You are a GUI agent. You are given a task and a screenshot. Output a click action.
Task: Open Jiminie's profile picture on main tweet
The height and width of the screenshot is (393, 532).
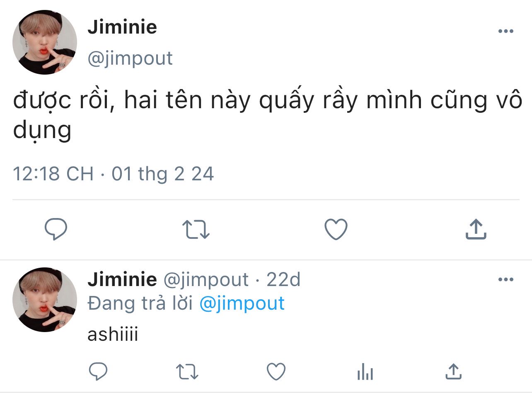pyautogui.click(x=44, y=43)
